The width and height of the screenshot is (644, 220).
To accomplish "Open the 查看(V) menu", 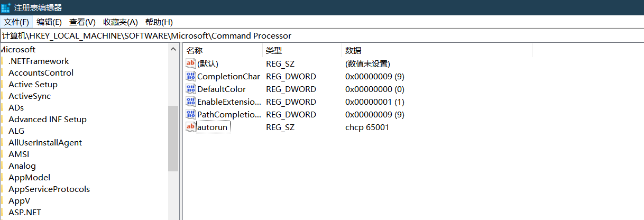I will (82, 22).
